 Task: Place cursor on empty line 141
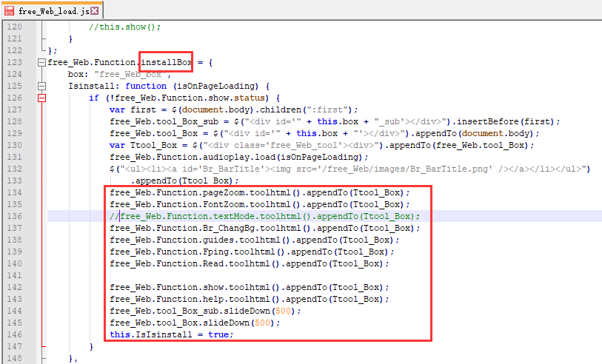[222, 275]
